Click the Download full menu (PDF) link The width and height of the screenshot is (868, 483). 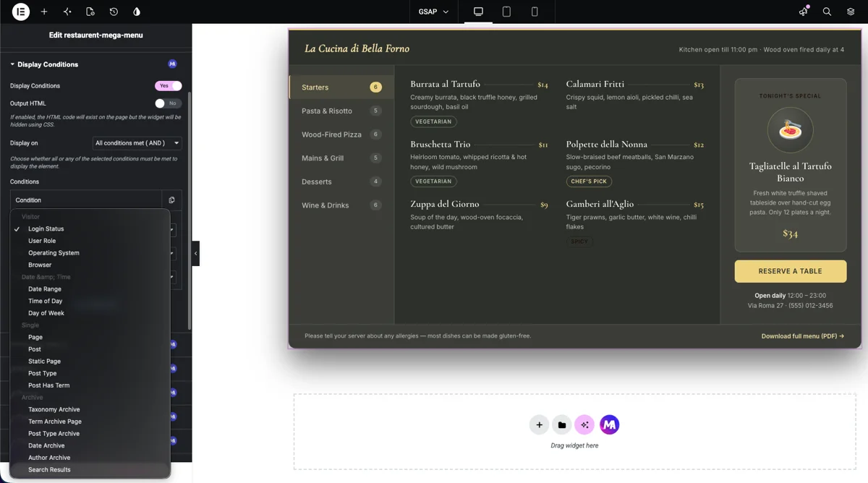803,336
